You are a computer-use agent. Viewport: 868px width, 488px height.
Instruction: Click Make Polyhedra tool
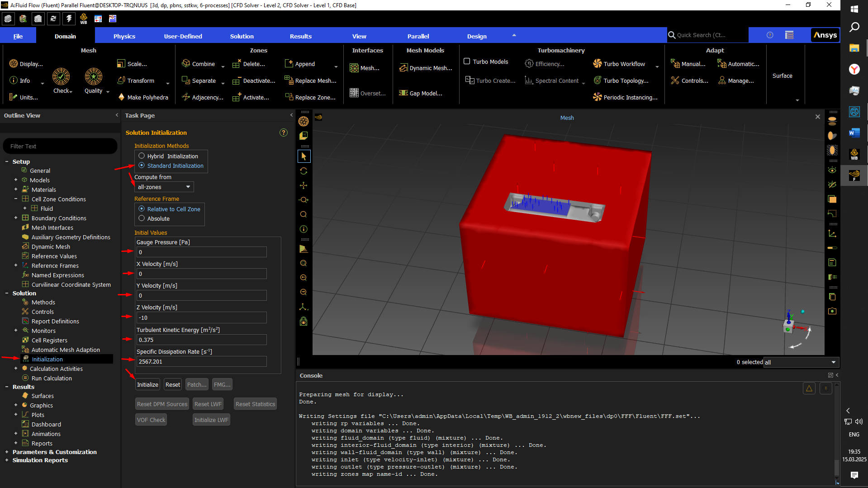(143, 97)
